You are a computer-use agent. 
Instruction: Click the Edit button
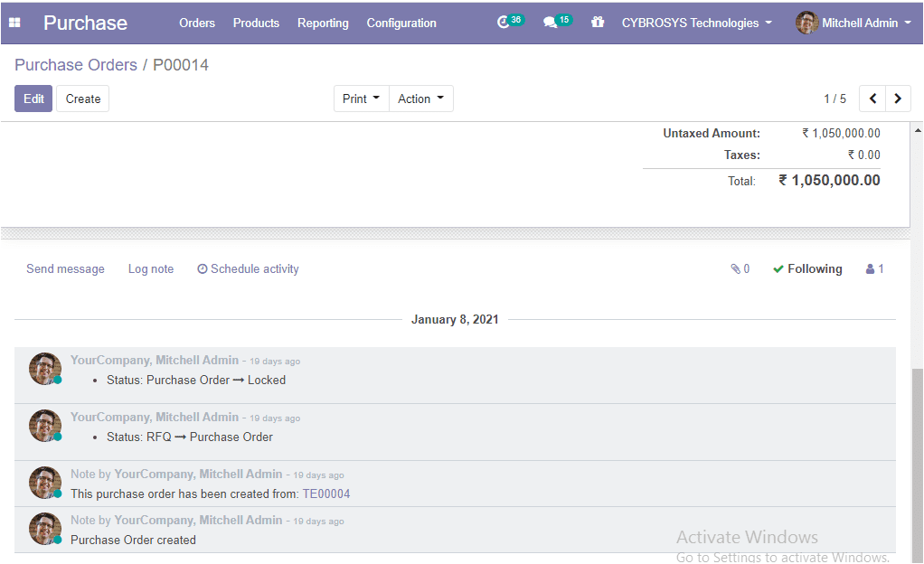[x=33, y=99]
